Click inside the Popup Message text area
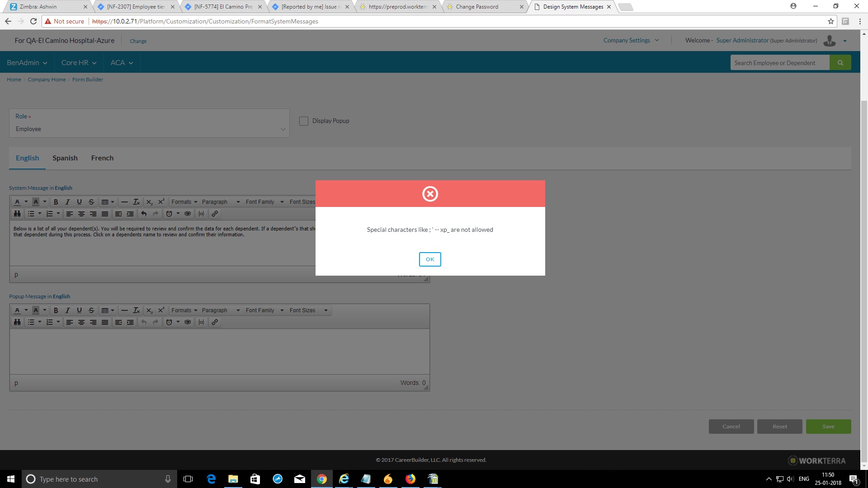The width and height of the screenshot is (868, 488). tap(219, 351)
